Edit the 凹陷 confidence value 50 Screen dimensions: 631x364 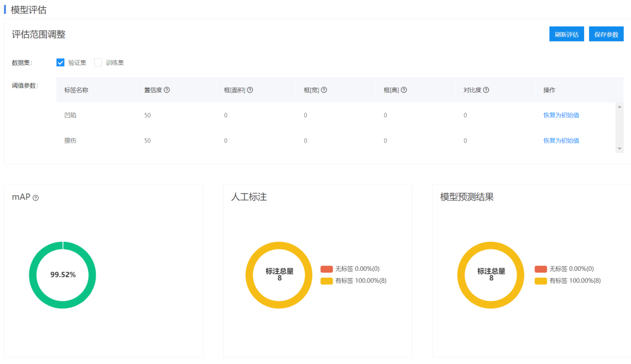(x=147, y=115)
